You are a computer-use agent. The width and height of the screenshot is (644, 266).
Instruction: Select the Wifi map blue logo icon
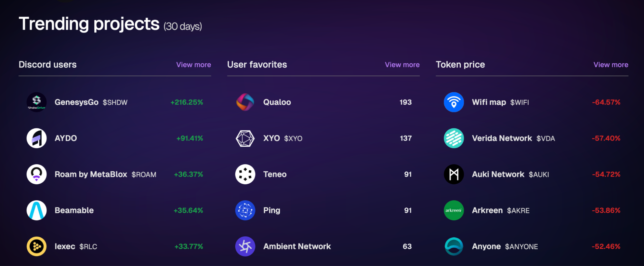454,102
